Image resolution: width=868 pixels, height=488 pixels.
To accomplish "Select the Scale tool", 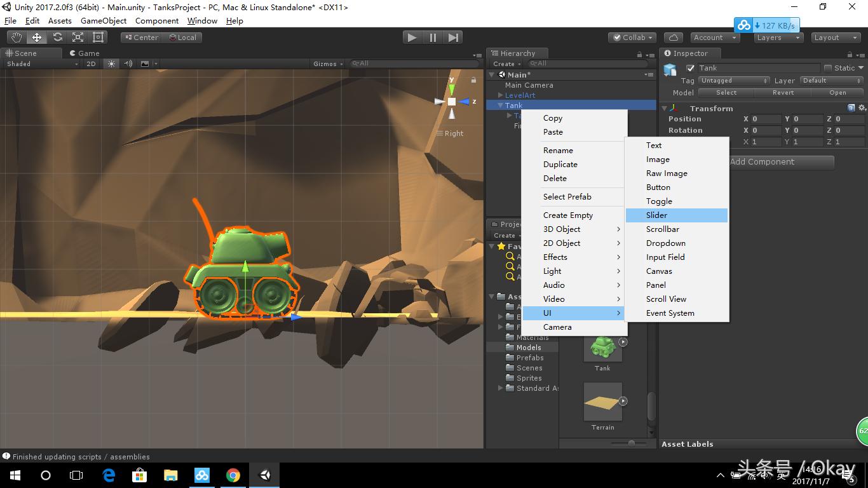I will [x=78, y=37].
